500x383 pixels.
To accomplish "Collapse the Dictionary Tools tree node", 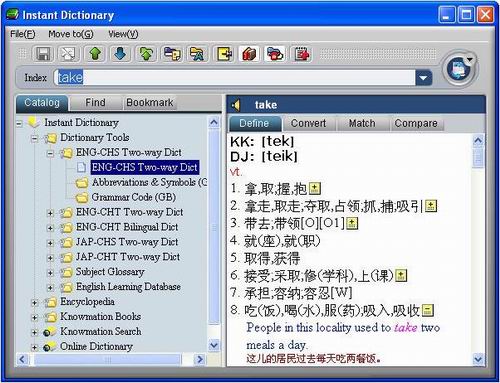I will 34,138.
